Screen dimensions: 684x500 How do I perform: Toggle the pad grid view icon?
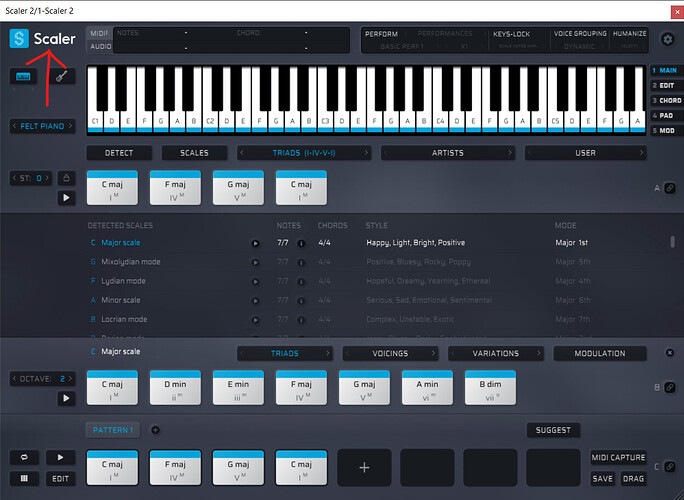(24, 479)
